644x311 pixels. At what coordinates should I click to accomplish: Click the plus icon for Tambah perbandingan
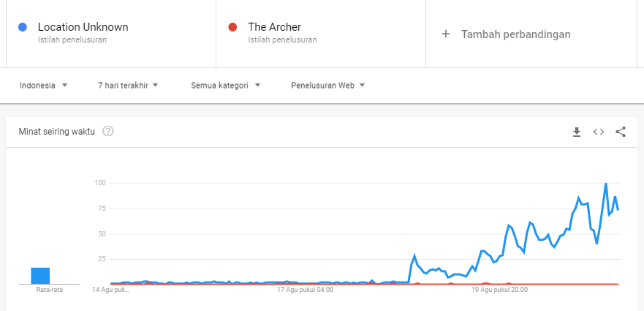coord(446,34)
